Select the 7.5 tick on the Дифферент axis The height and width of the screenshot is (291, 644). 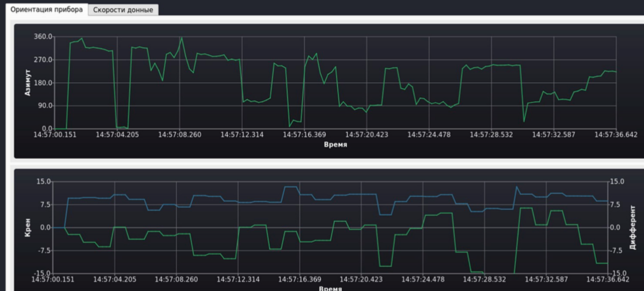(615, 205)
